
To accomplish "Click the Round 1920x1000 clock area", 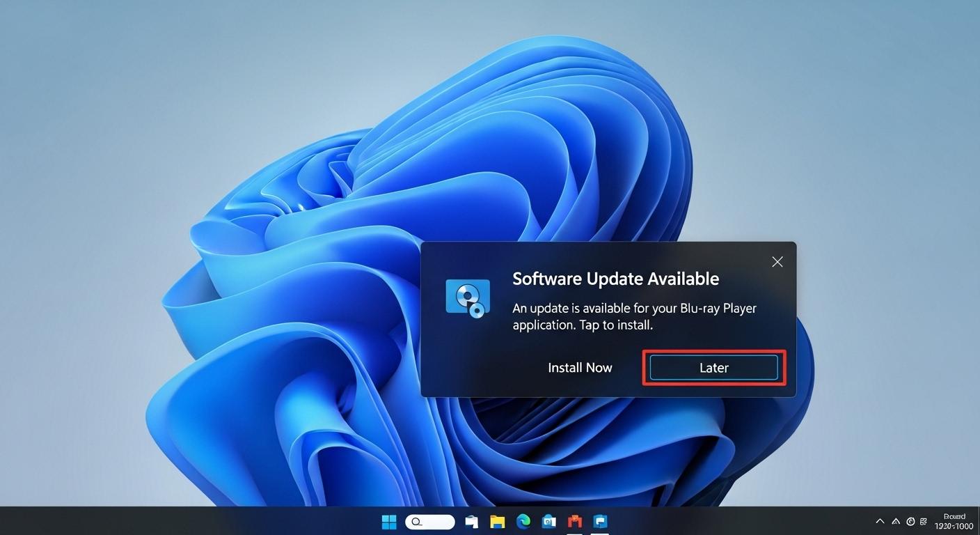I will pyautogui.click(x=954, y=521).
